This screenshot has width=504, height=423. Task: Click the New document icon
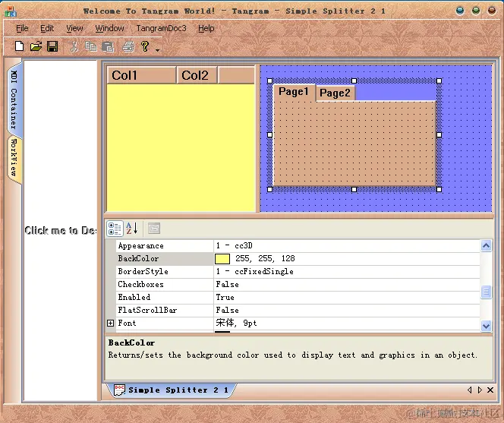click(x=19, y=46)
